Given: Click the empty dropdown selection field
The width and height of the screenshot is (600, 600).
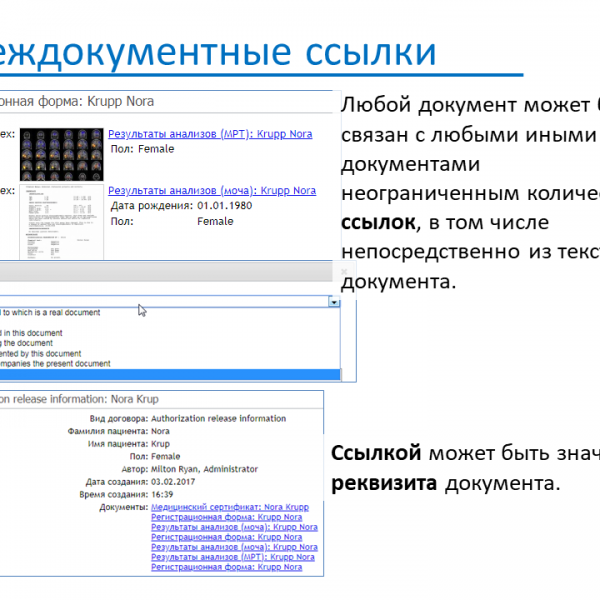Looking at the screenshot, I should point(160,301).
